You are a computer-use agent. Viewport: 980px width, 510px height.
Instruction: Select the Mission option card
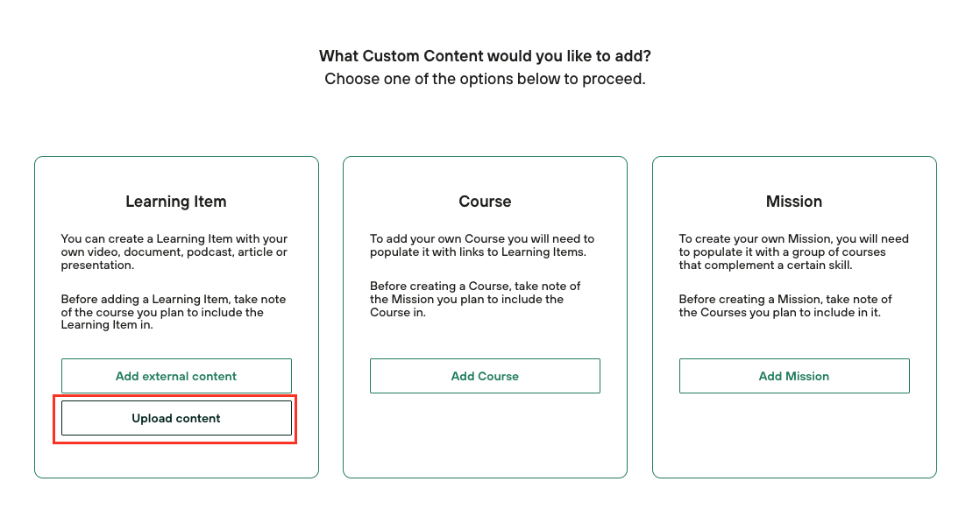point(794,438)
